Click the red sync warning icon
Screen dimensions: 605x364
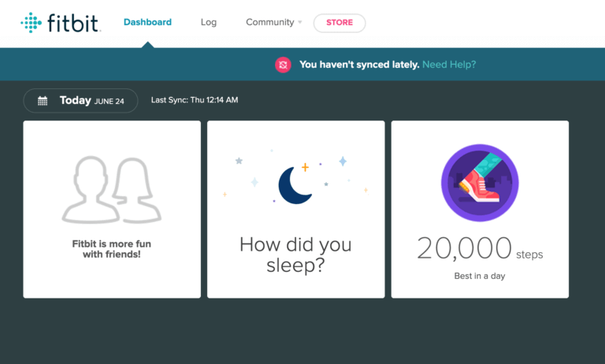(283, 65)
